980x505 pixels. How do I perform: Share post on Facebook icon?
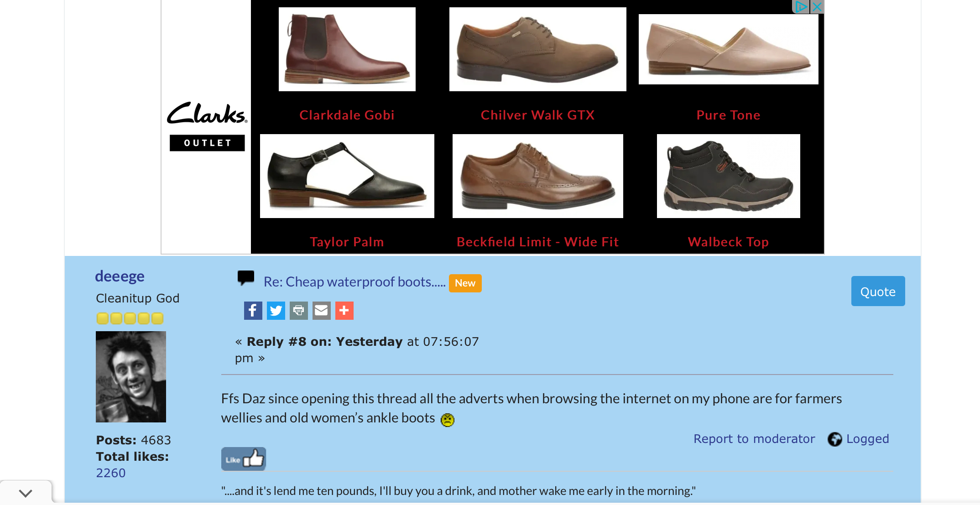(253, 311)
